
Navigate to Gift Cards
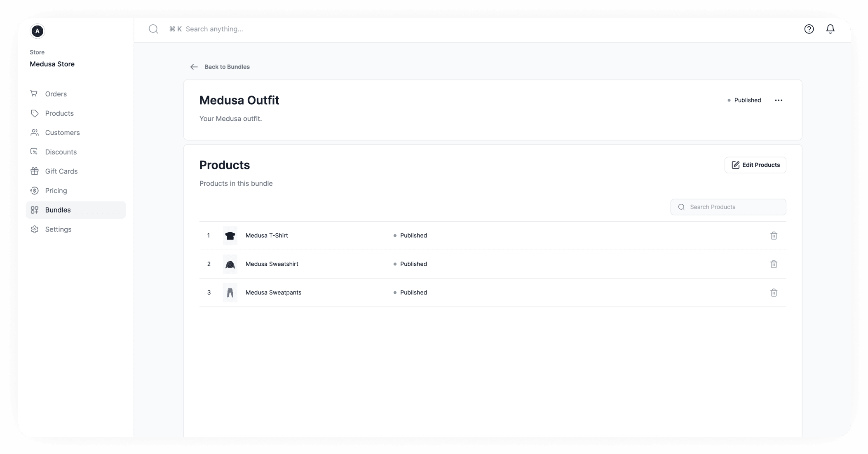[x=61, y=171]
